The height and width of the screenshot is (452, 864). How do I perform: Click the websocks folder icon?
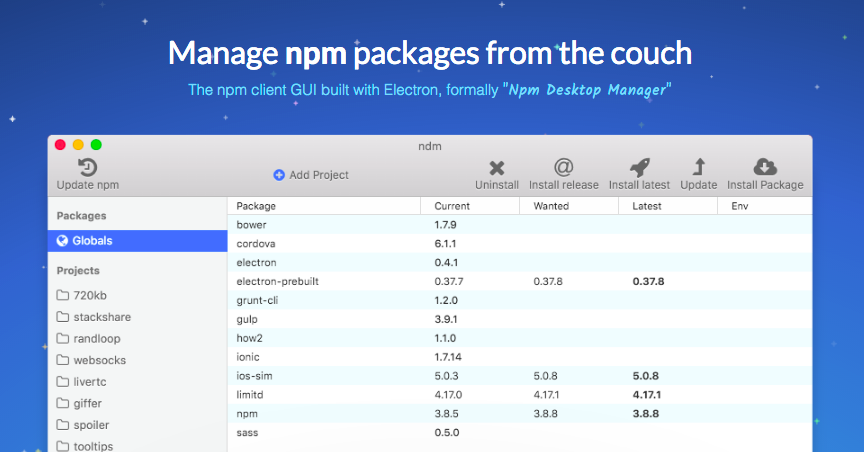click(63, 360)
